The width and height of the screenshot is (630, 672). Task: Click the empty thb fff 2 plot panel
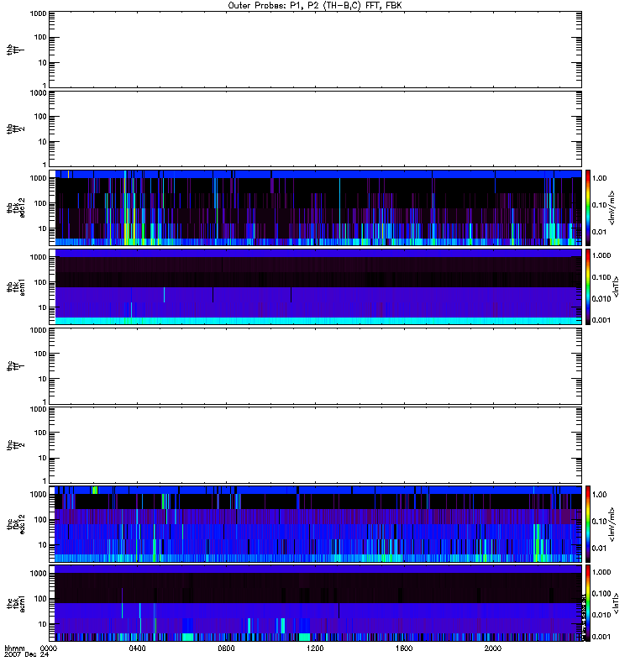pos(316,129)
